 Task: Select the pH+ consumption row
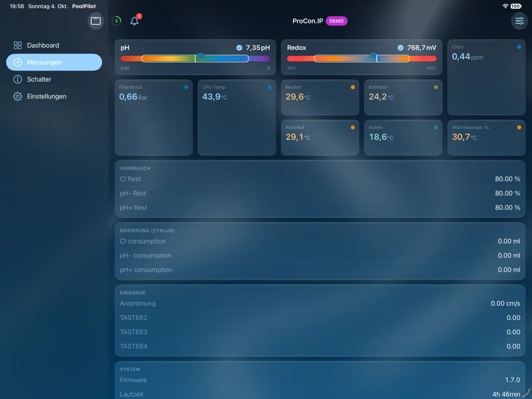pos(320,270)
